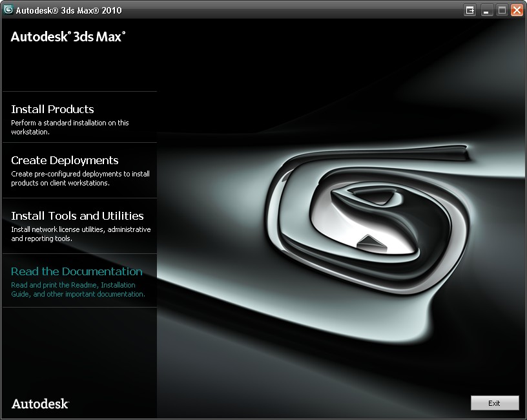Minimize the 3ds Max installer window
This screenshot has height=420, width=527.
(486, 10)
